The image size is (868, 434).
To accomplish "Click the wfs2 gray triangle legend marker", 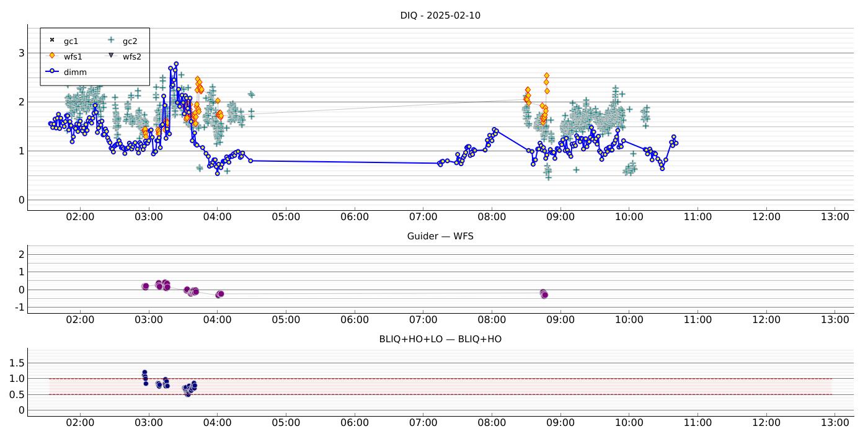I will (x=111, y=56).
